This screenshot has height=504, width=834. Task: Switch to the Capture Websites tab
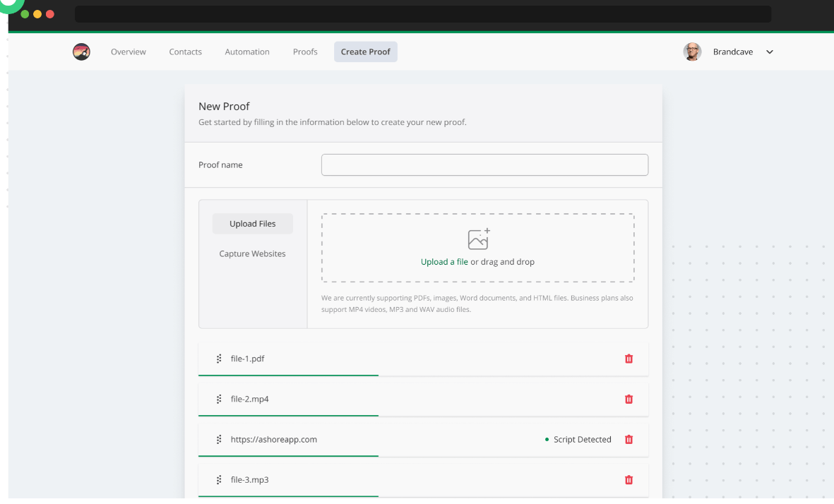click(x=252, y=253)
